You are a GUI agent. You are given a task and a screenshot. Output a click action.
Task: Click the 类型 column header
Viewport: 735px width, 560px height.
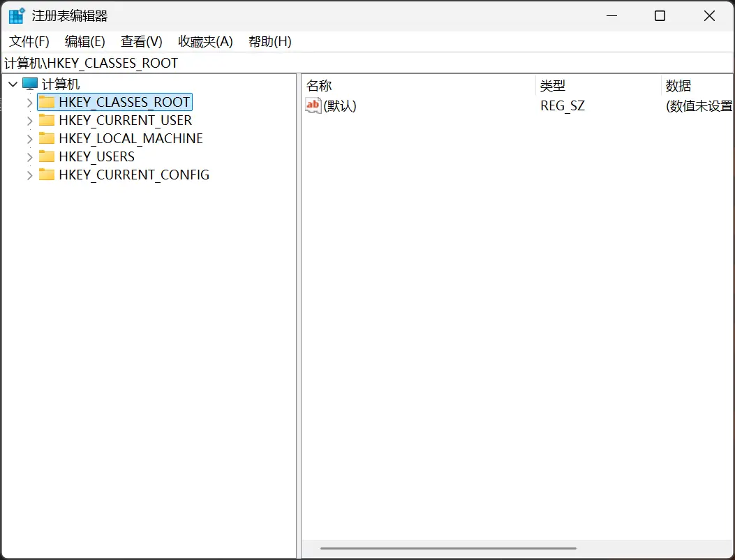tap(553, 85)
